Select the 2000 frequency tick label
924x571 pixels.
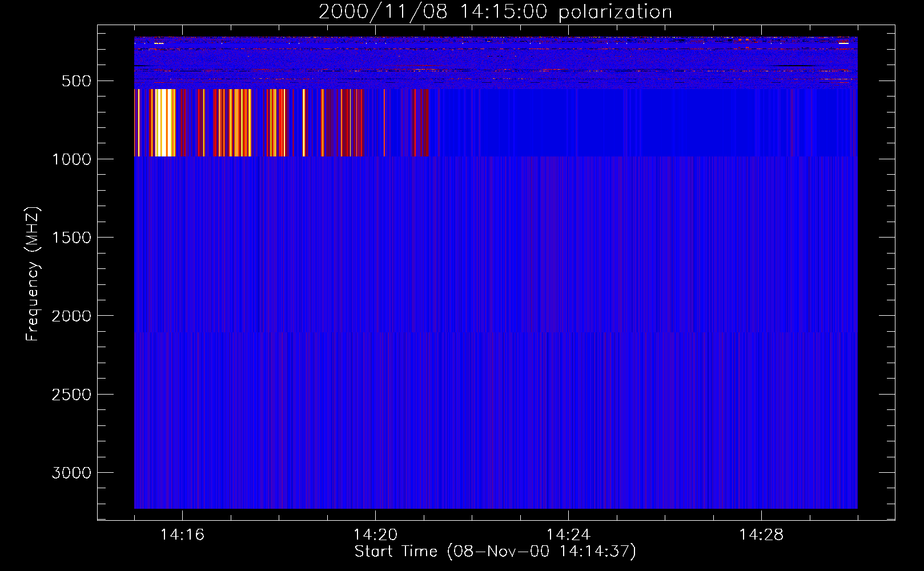pos(71,316)
